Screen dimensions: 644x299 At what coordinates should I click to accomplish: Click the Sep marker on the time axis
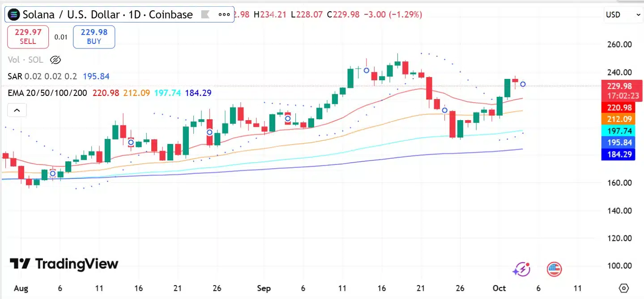(264, 288)
